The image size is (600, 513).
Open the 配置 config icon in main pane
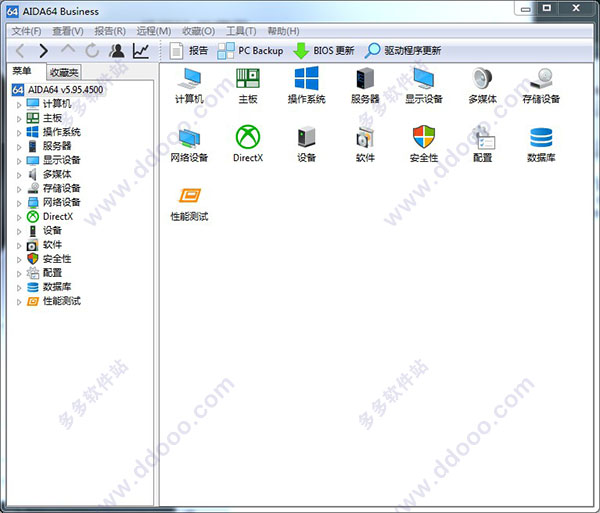point(482,144)
